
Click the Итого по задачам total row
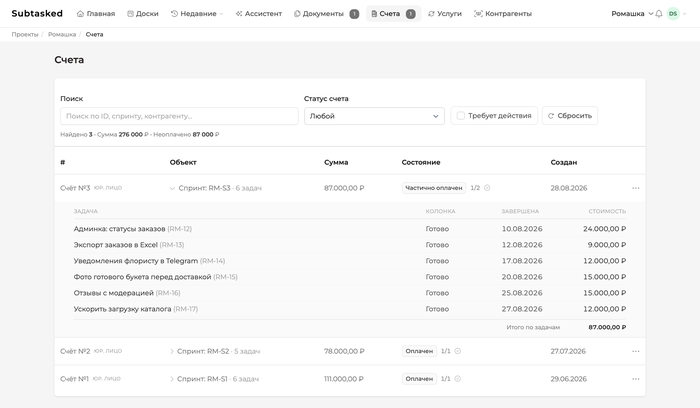tap(350, 327)
